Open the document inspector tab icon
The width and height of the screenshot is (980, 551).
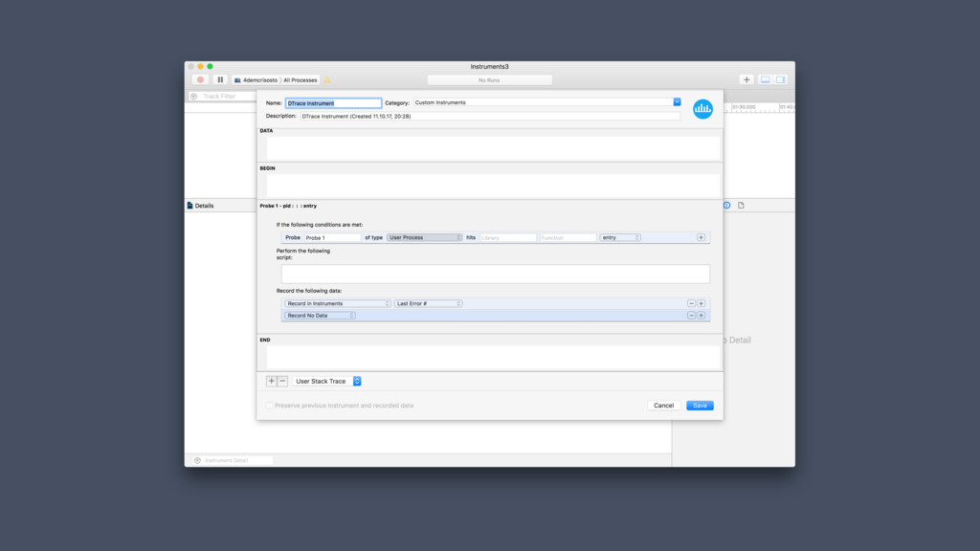tap(741, 205)
